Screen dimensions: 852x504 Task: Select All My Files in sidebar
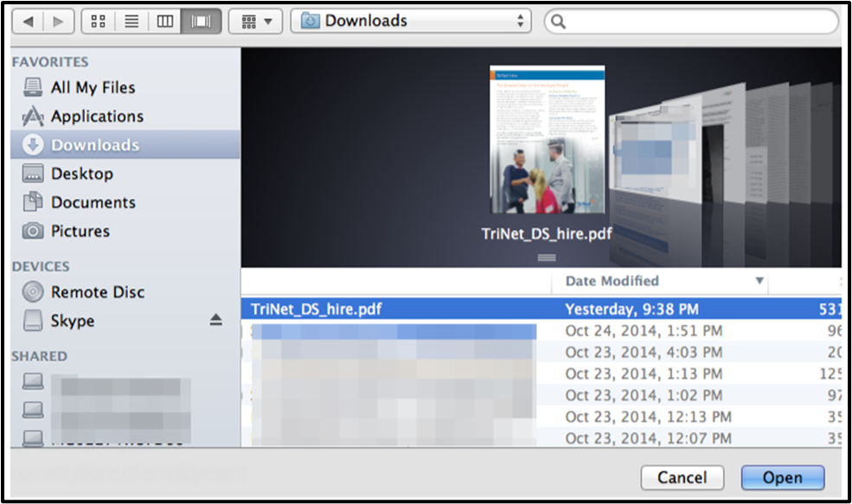coord(93,87)
